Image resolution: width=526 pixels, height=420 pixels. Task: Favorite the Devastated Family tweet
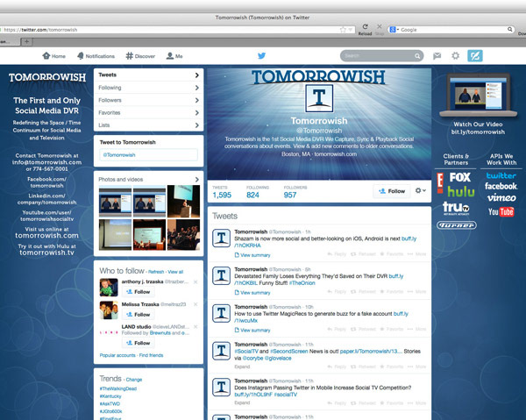click(392, 291)
